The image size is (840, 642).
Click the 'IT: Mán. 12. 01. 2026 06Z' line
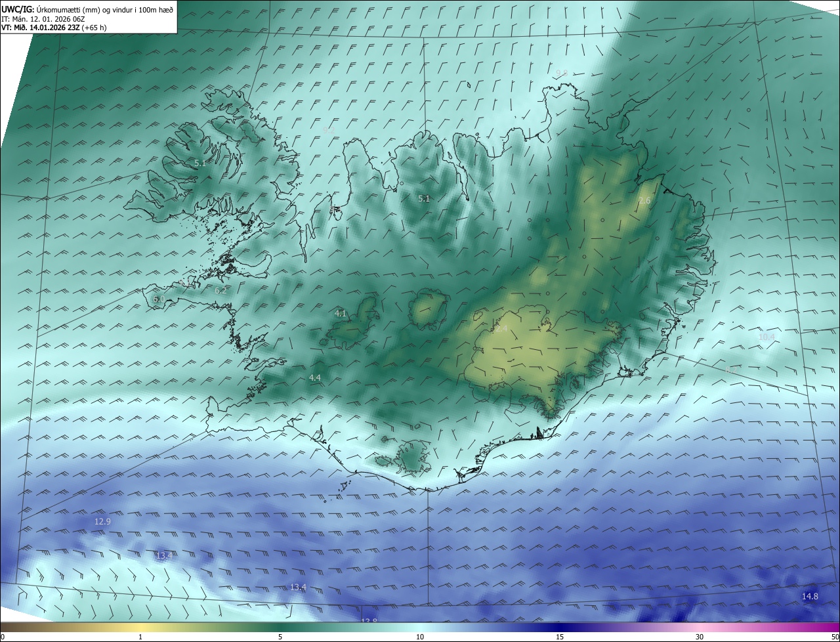click(43, 18)
